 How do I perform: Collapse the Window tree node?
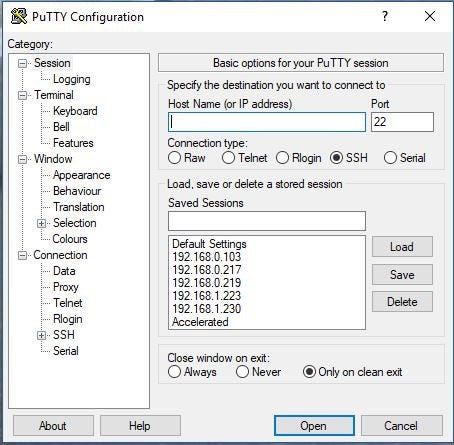(x=22, y=159)
